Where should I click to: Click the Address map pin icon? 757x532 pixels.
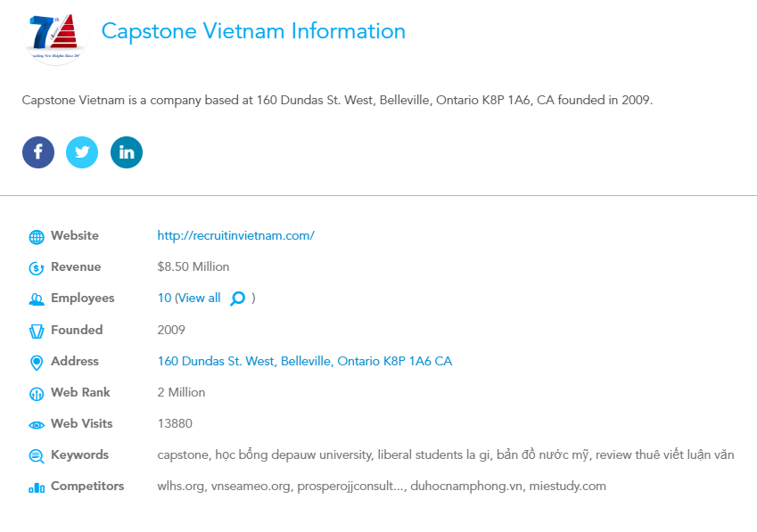click(x=37, y=362)
